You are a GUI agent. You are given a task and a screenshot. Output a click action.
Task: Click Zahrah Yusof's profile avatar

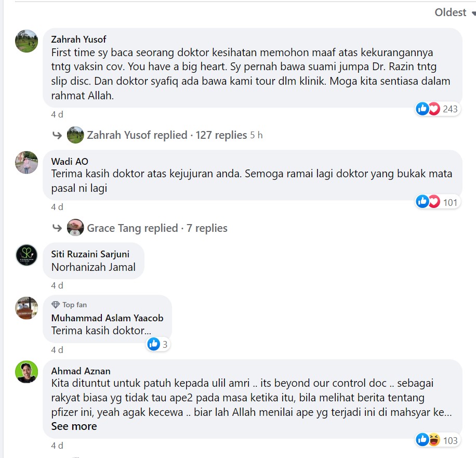click(x=27, y=41)
